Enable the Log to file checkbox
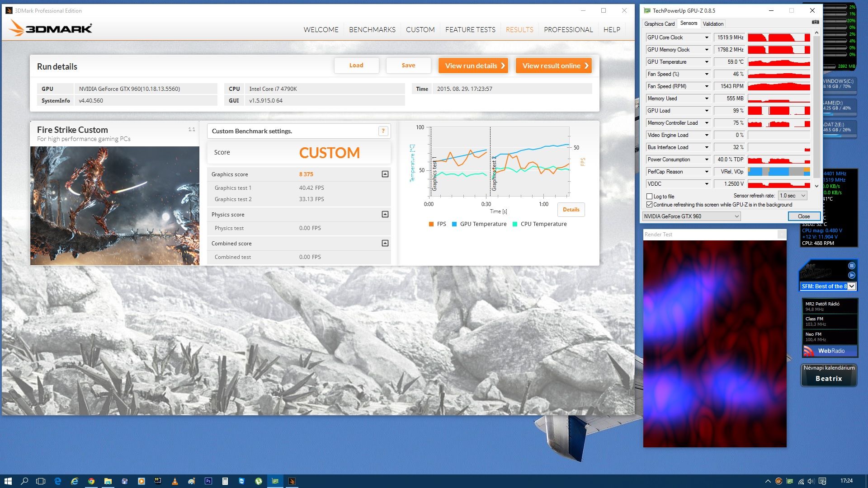Screen dimensions: 868x488 click(650, 197)
